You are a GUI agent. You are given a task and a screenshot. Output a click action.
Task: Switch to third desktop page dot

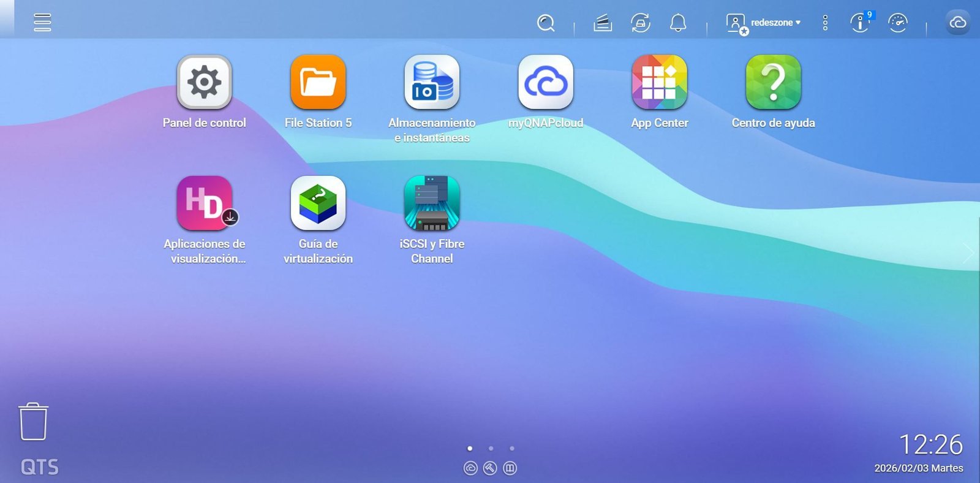coord(512,448)
